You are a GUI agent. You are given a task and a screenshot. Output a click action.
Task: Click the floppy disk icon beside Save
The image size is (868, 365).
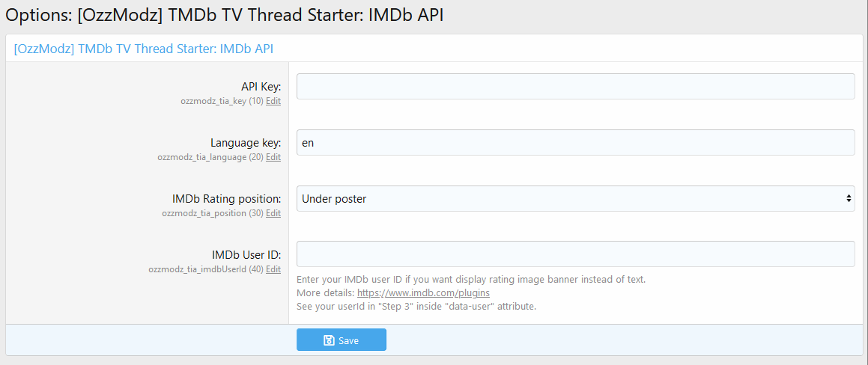[329, 340]
